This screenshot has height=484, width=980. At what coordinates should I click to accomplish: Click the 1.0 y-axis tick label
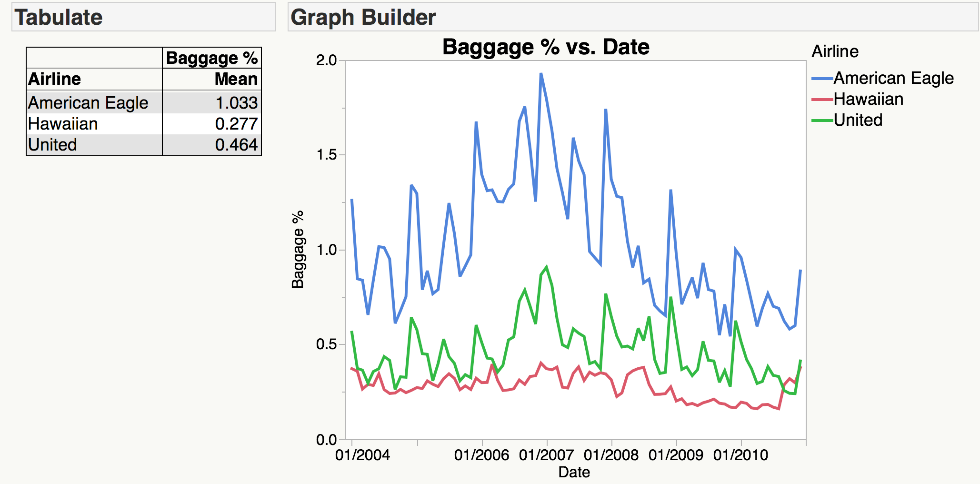click(x=326, y=250)
